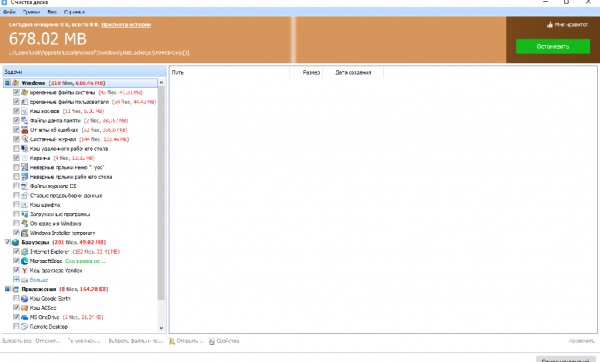The image size is (600, 362).
Task: Click the system temporary files icon
Action: 25,93
